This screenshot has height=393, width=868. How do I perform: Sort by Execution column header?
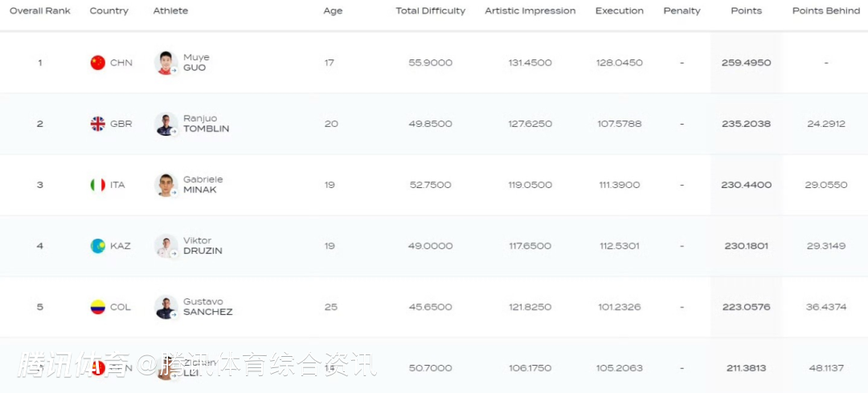620,11
